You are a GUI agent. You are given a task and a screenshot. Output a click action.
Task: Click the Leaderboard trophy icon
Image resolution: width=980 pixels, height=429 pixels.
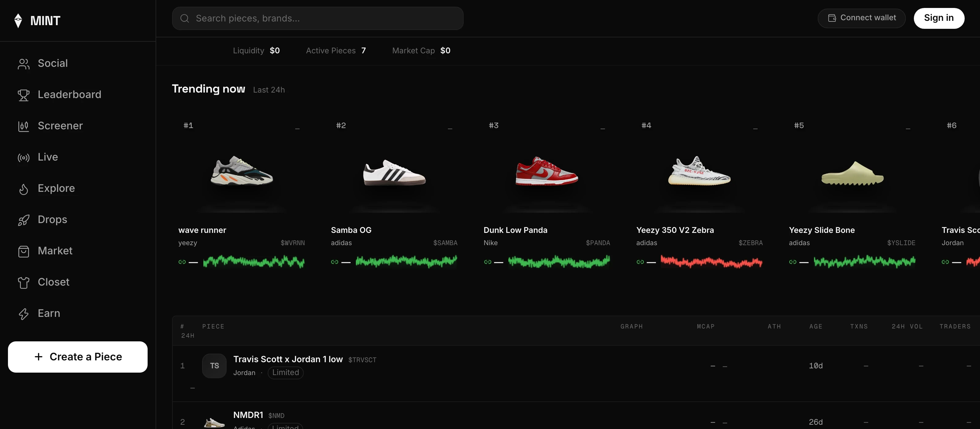pyautogui.click(x=24, y=95)
